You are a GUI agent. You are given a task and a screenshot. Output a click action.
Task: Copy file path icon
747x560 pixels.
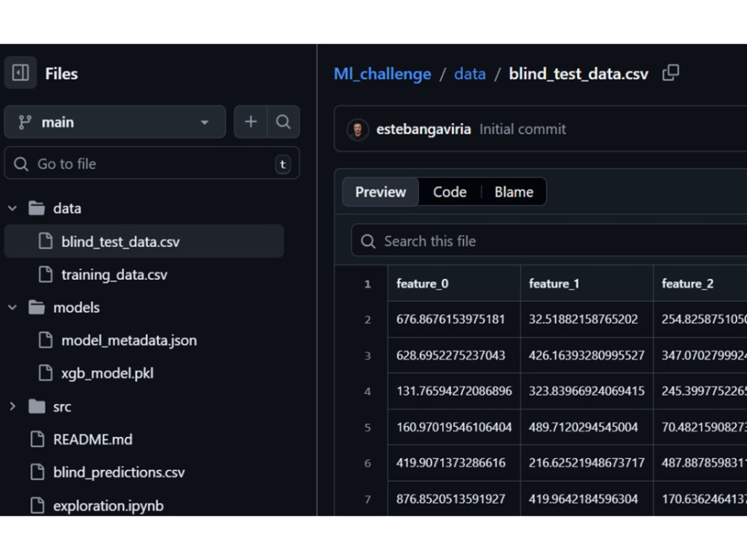point(670,73)
